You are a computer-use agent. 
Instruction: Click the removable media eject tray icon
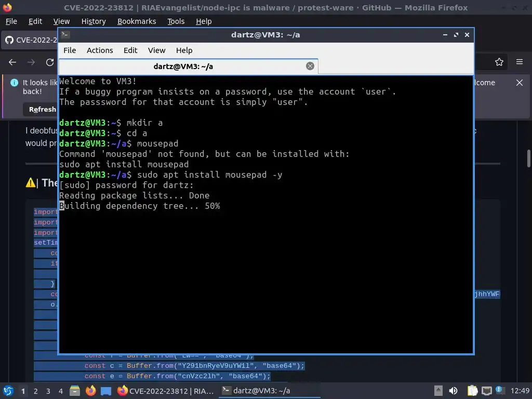438,391
